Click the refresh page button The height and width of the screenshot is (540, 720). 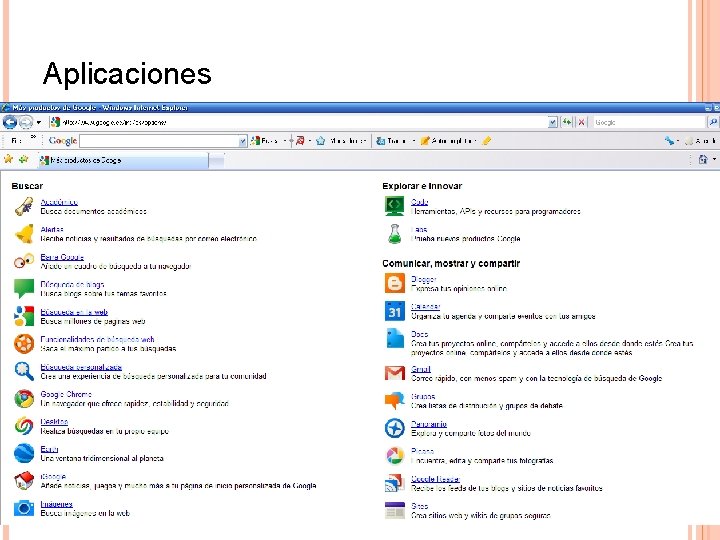[567, 122]
